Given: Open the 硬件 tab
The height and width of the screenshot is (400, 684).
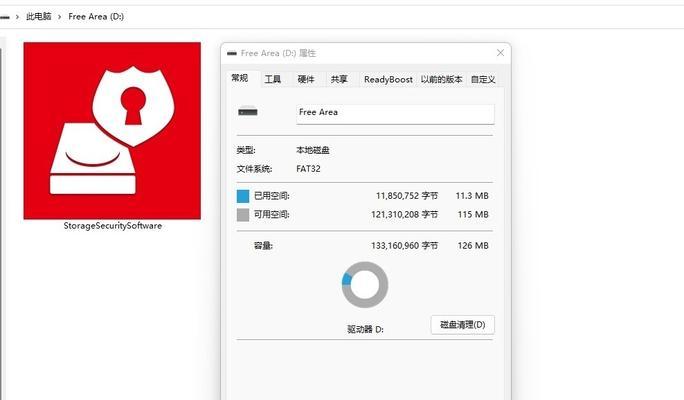Looking at the screenshot, I should coord(306,79).
